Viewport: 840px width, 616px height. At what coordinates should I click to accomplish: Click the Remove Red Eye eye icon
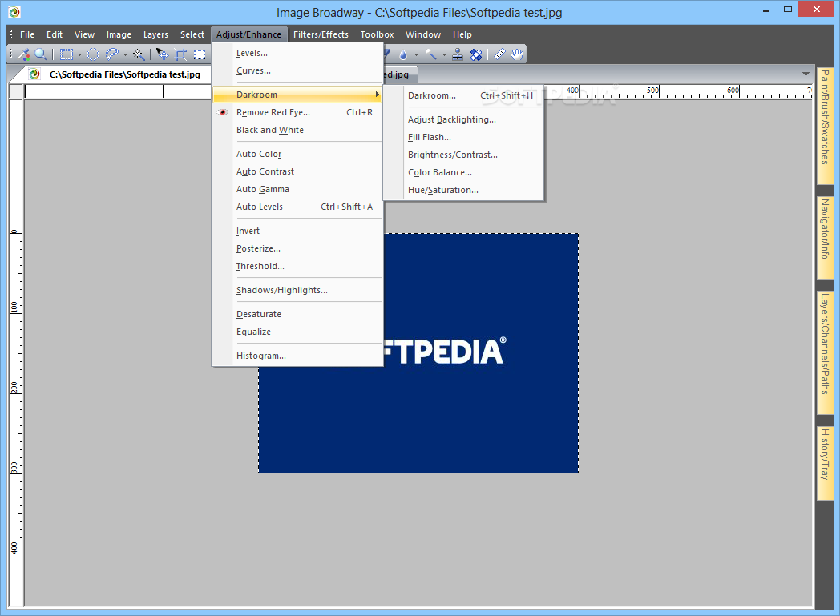coord(223,112)
